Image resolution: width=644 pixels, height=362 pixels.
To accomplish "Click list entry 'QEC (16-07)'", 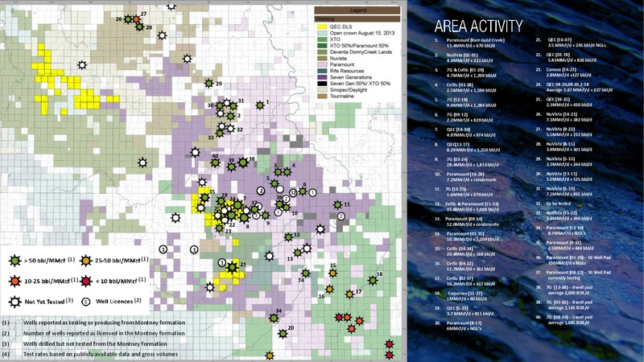I will [559, 39].
